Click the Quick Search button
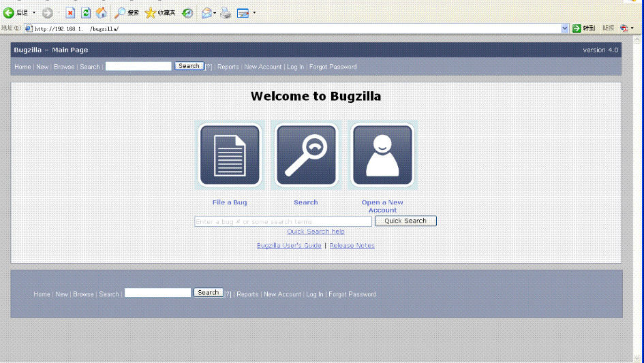Image resolution: width=644 pixels, height=363 pixels. [x=405, y=221]
